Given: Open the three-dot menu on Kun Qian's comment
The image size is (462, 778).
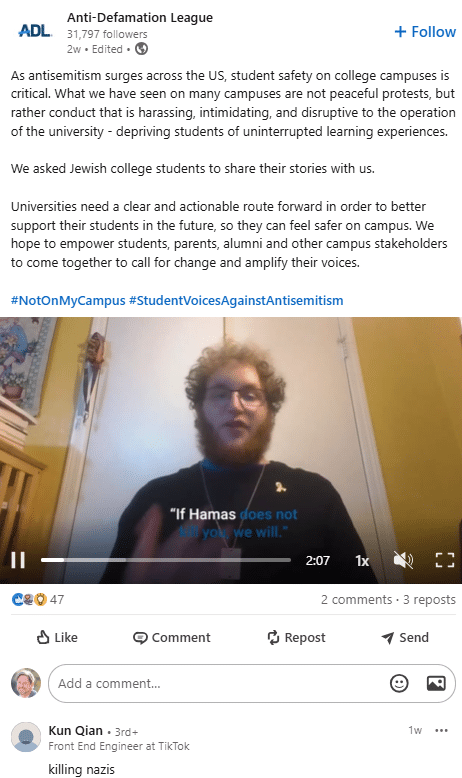Looking at the screenshot, I should [x=441, y=730].
